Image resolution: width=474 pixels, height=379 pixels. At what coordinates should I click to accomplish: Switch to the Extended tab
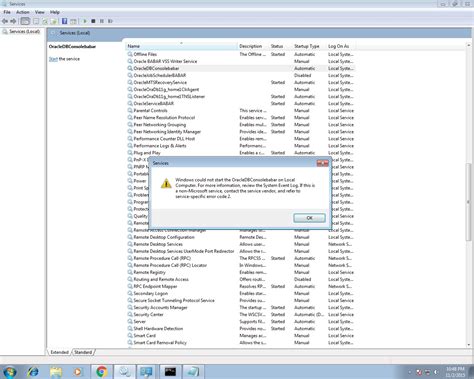[x=60, y=352]
